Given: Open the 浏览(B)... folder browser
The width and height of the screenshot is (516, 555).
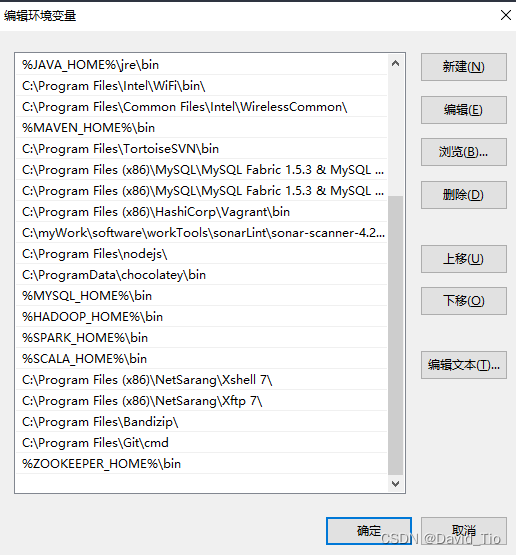Looking at the screenshot, I should pos(464,152).
